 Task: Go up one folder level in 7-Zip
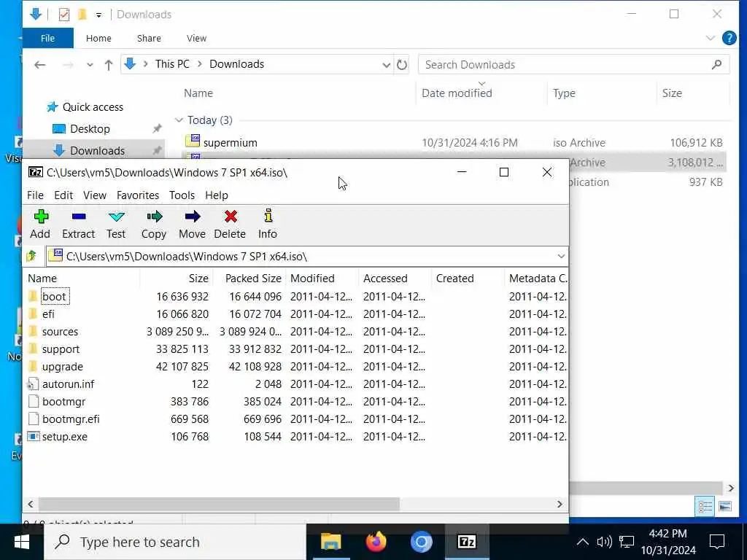tap(32, 256)
